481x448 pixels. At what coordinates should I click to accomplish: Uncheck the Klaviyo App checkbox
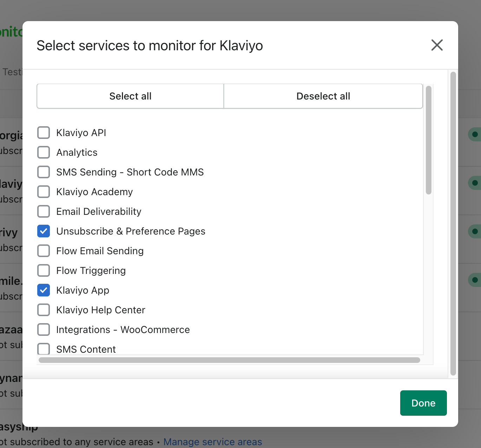click(44, 290)
